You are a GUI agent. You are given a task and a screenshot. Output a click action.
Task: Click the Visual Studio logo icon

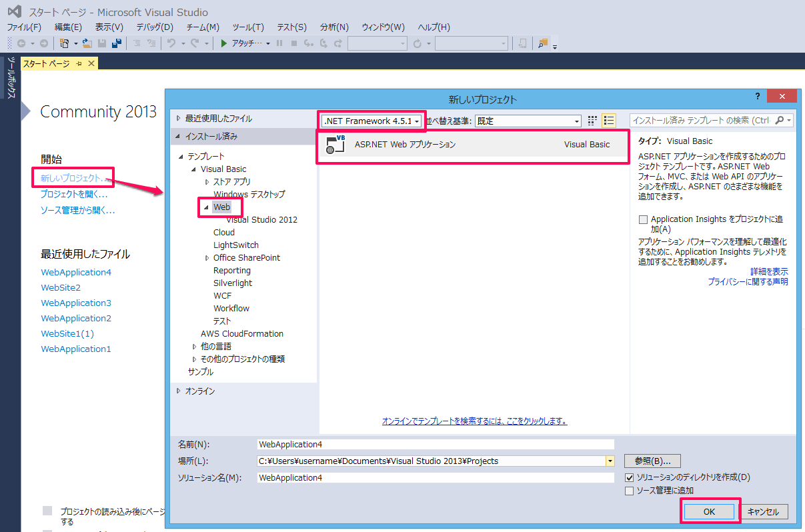[x=14, y=11]
